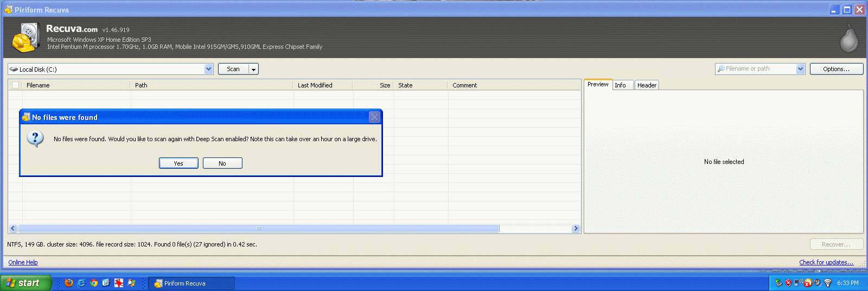Click the Recuva.com heading text
868x291 pixels.
72,29
